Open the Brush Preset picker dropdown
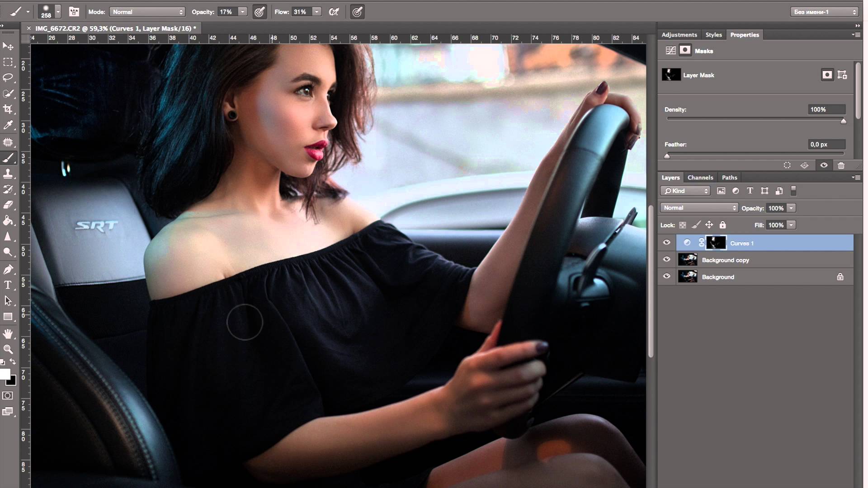868x488 pixels. (58, 12)
